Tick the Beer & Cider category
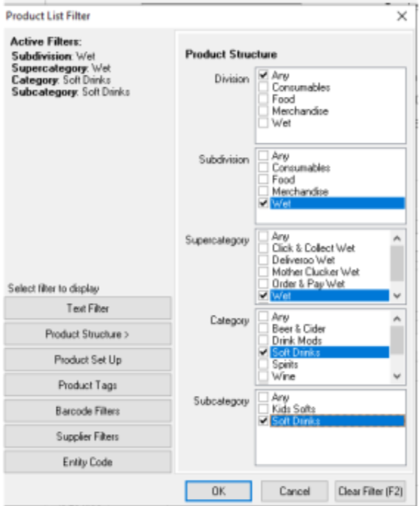Screen dimensions: 420x506 (x=263, y=329)
